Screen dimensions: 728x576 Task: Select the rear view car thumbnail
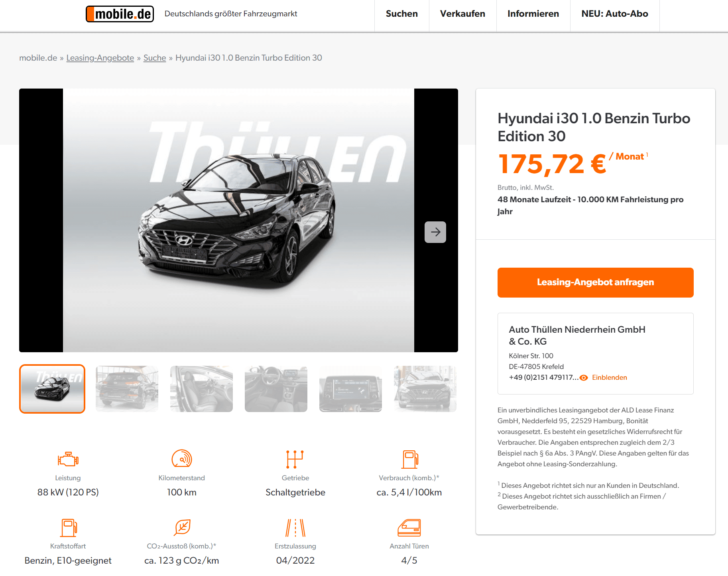point(127,389)
